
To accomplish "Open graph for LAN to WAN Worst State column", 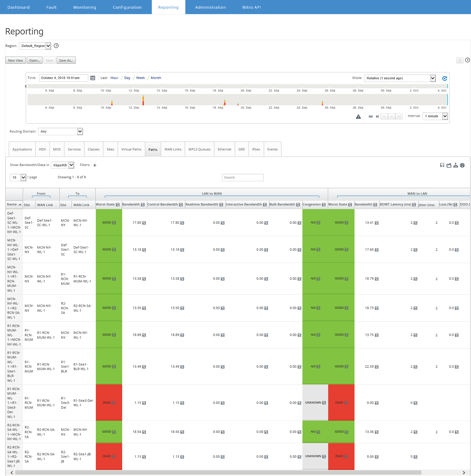I will (118, 205).
